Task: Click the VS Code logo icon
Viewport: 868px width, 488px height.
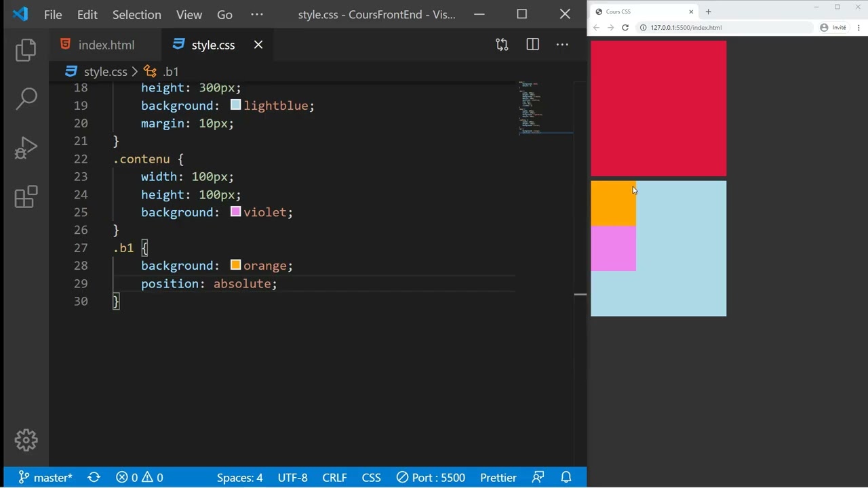Action: click(20, 14)
